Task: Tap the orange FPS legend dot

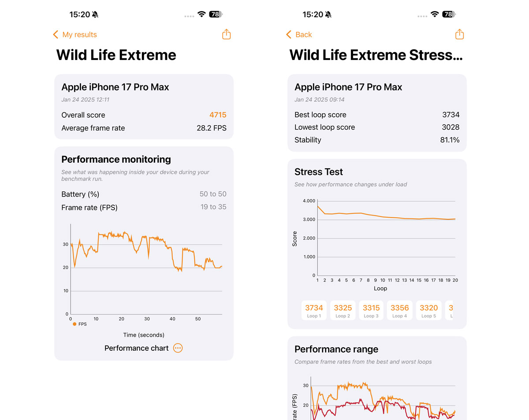Action: (75, 324)
